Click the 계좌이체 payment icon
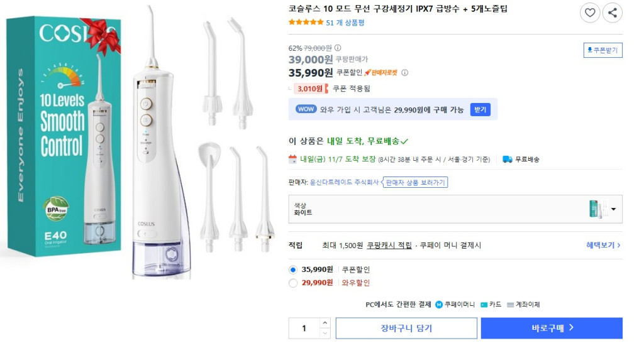This screenshot has height=348, width=644. [510, 305]
